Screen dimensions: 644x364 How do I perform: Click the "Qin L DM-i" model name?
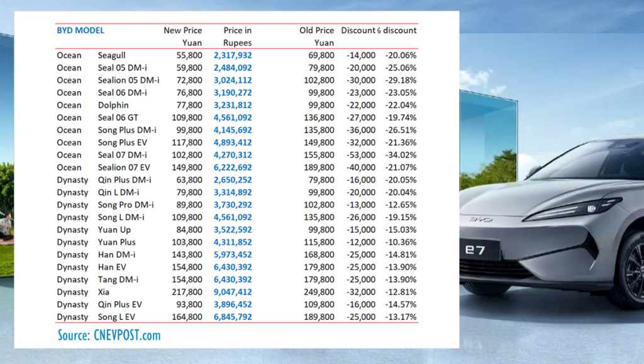coord(118,193)
